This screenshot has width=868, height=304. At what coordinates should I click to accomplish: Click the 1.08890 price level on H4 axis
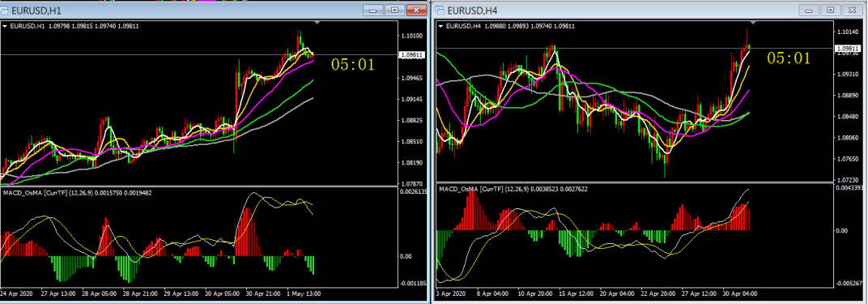(847, 95)
